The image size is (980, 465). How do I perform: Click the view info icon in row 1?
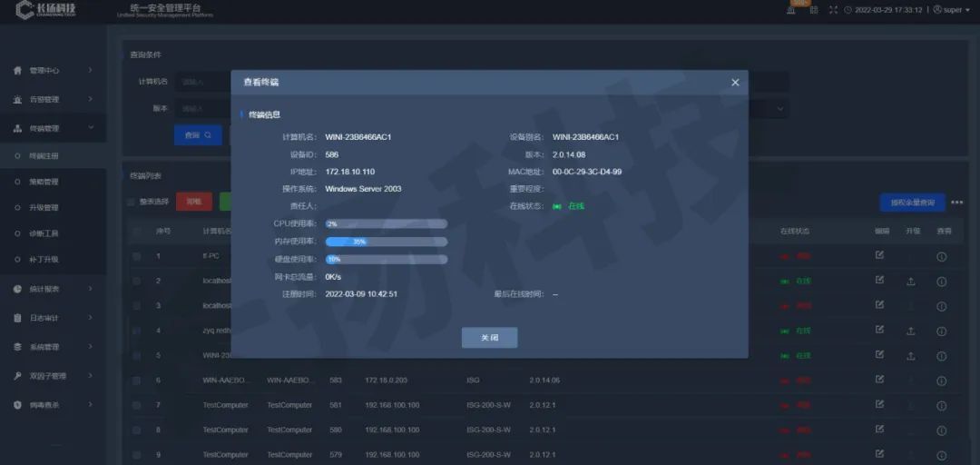(941, 257)
